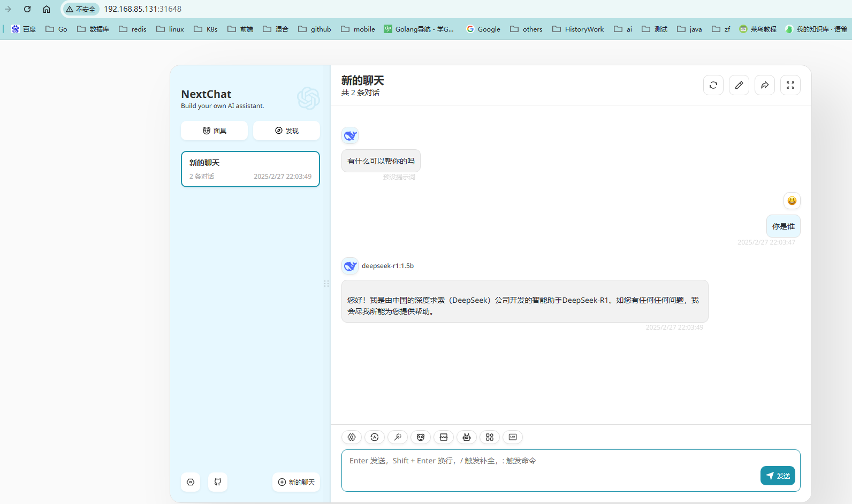Send message with 发送 button
The width and height of the screenshot is (852, 504).
778,476
